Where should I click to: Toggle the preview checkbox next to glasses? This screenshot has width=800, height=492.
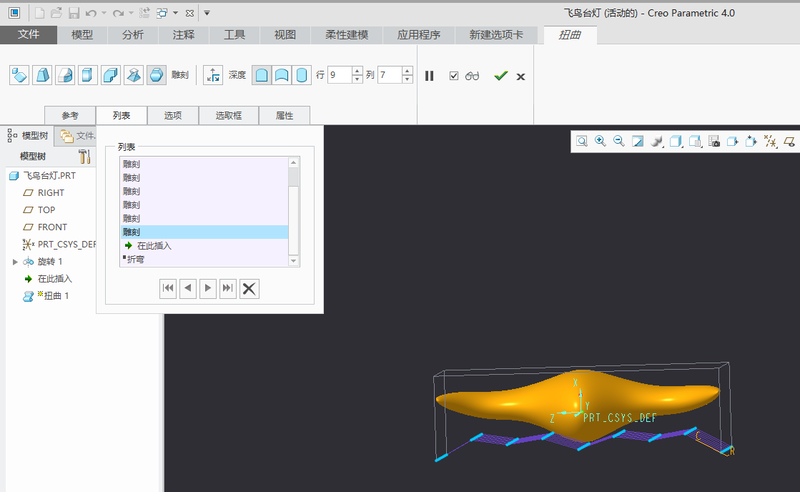454,76
